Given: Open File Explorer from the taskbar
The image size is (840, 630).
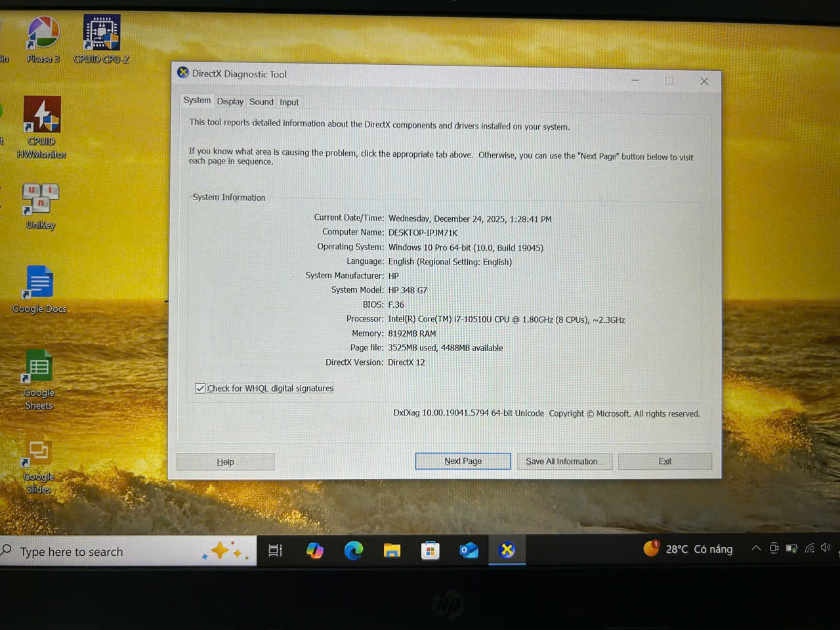Looking at the screenshot, I should pos(392,550).
